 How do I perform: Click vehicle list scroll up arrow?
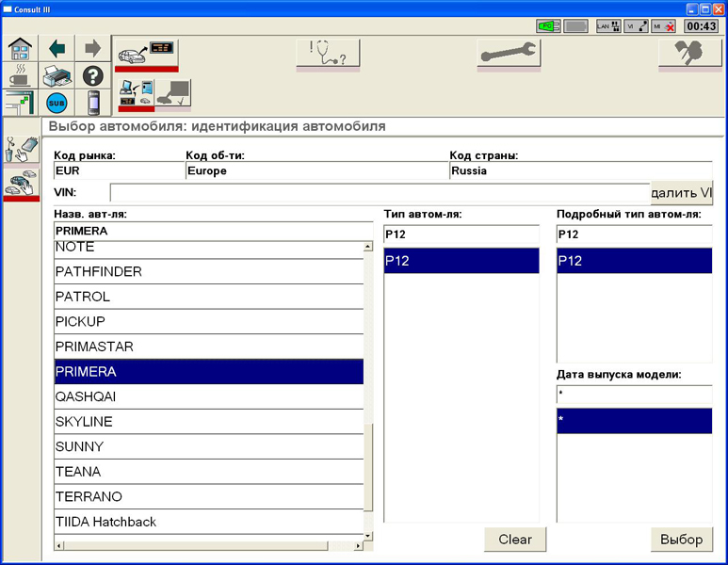[x=368, y=247]
